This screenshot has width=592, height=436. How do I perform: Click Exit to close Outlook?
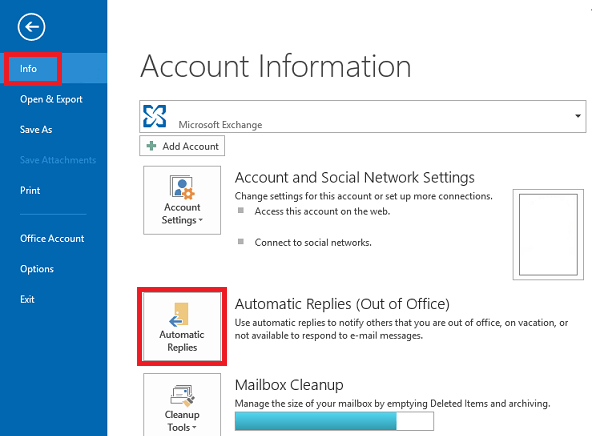click(x=27, y=299)
